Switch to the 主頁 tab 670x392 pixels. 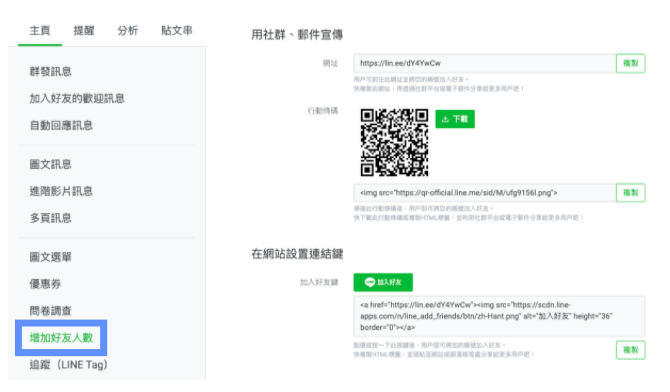pyautogui.click(x=40, y=31)
